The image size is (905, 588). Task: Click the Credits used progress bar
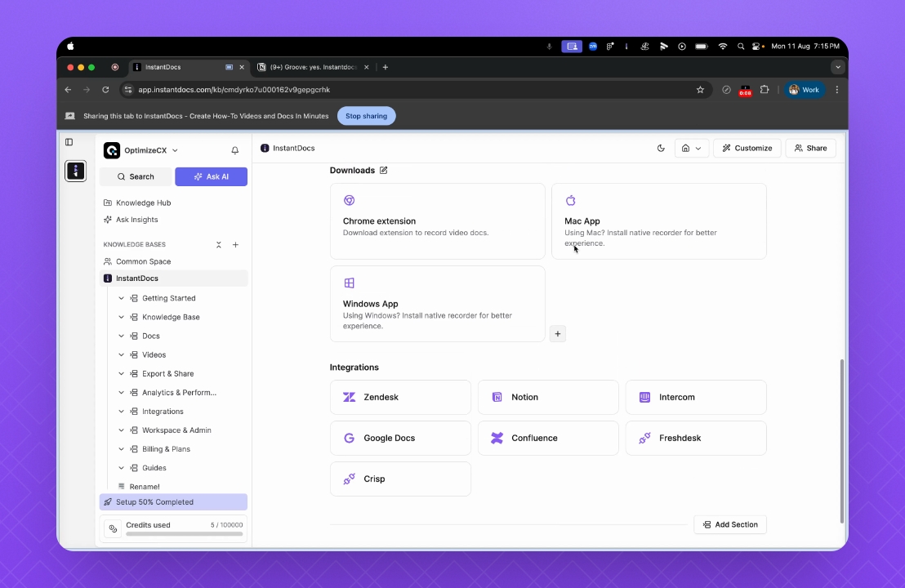tap(184, 534)
